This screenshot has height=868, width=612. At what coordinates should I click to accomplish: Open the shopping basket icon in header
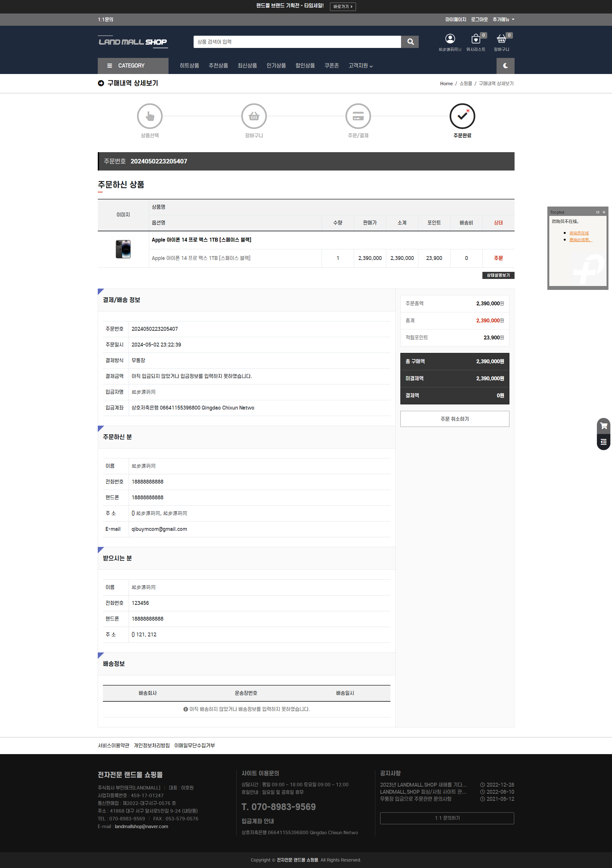pos(501,39)
